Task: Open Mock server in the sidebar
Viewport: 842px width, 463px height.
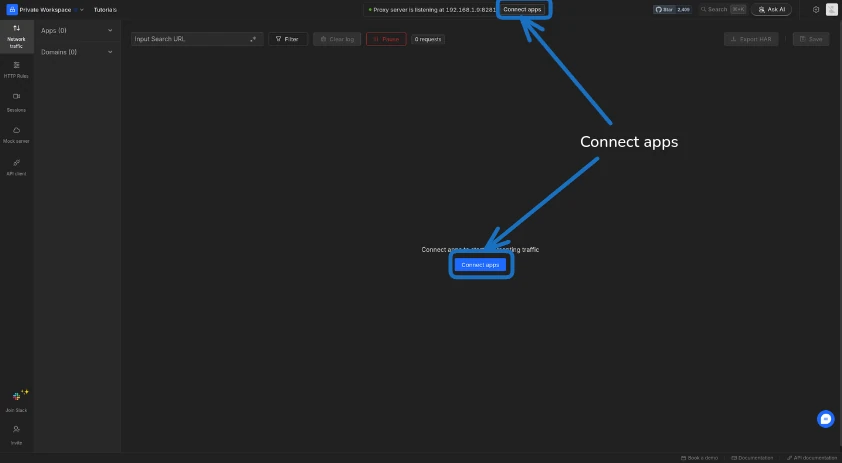Action: coord(16,135)
